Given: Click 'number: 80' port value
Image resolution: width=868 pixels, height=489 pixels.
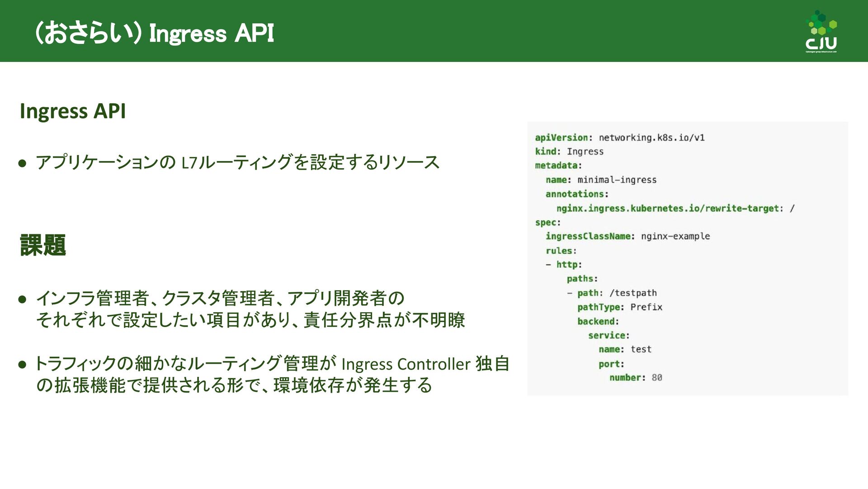Looking at the screenshot, I should pos(636,378).
